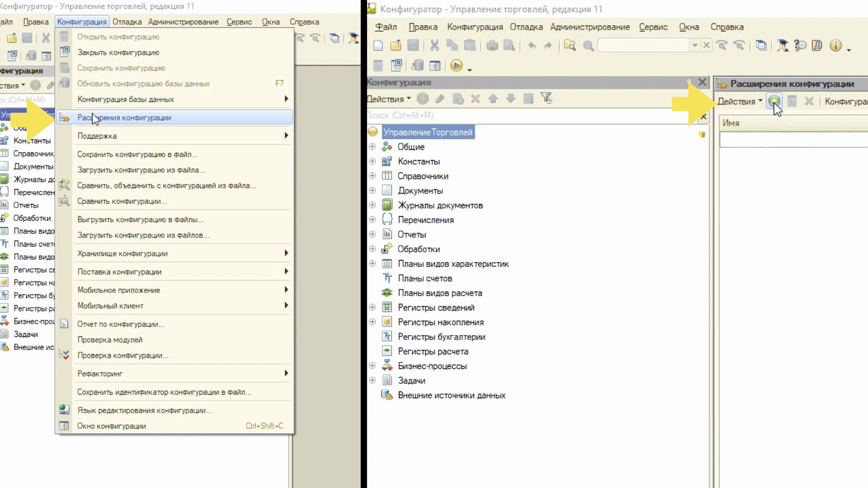The width and height of the screenshot is (868, 488).
Task: Expand the Справочники tree node
Action: (x=372, y=176)
